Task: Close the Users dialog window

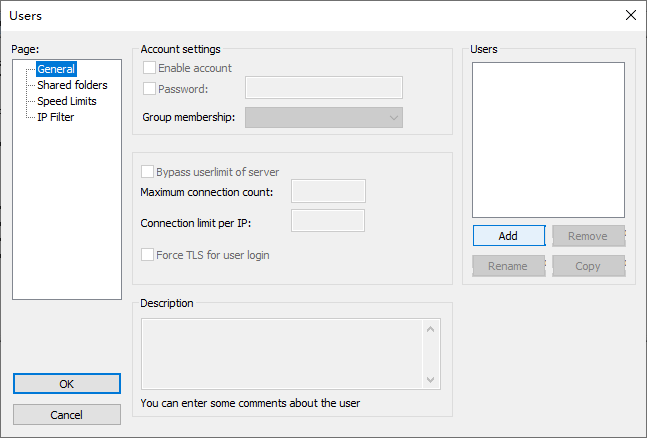Action: pos(630,15)
